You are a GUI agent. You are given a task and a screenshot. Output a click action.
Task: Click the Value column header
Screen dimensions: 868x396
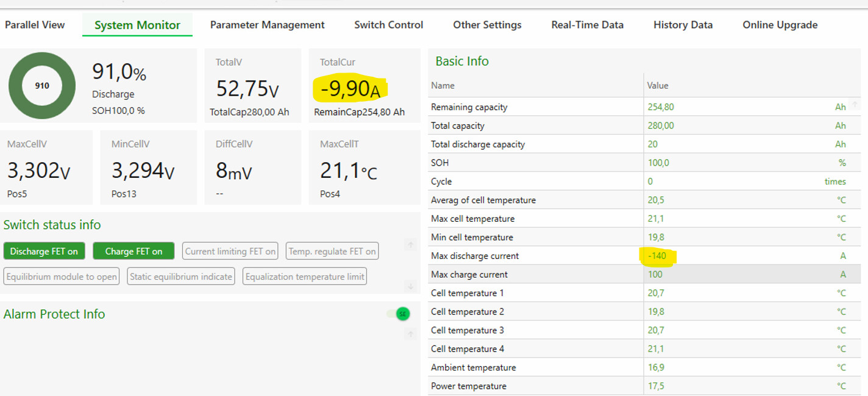tap(658, 85)
